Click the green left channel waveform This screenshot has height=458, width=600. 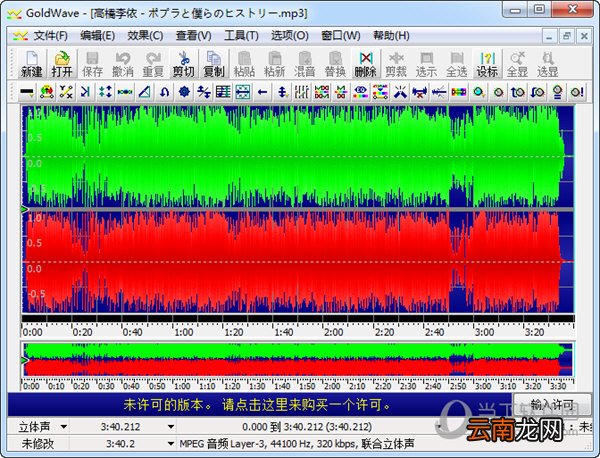[298, 156]
